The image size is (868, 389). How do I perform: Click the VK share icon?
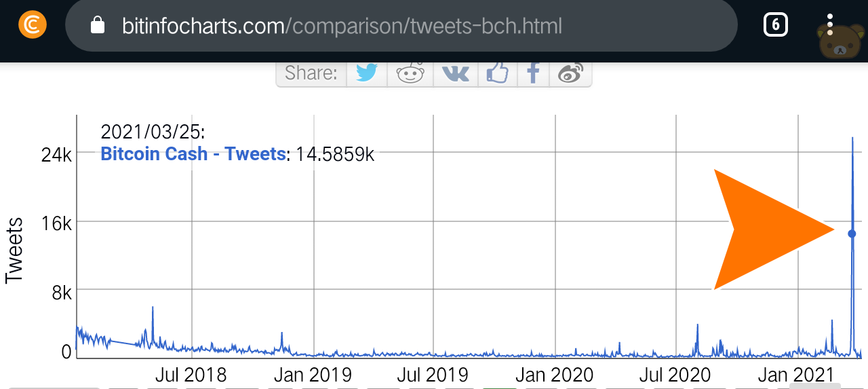(455, 73)
